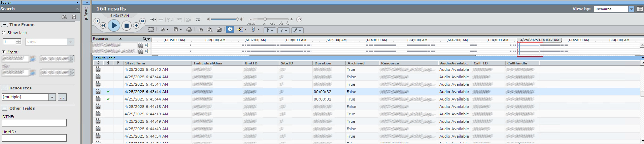Click the waveform display icon
This screenshot has height=144, width=644.
[153, 20]
